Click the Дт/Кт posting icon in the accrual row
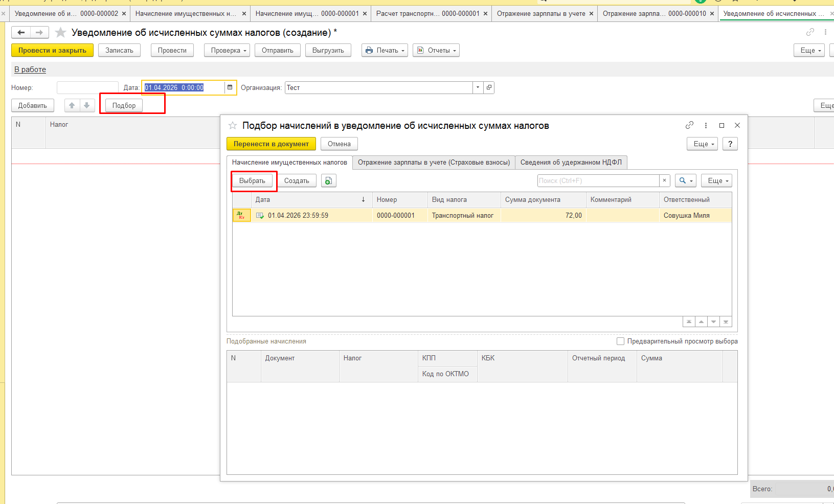834x504 pixels. coord(241,215)
